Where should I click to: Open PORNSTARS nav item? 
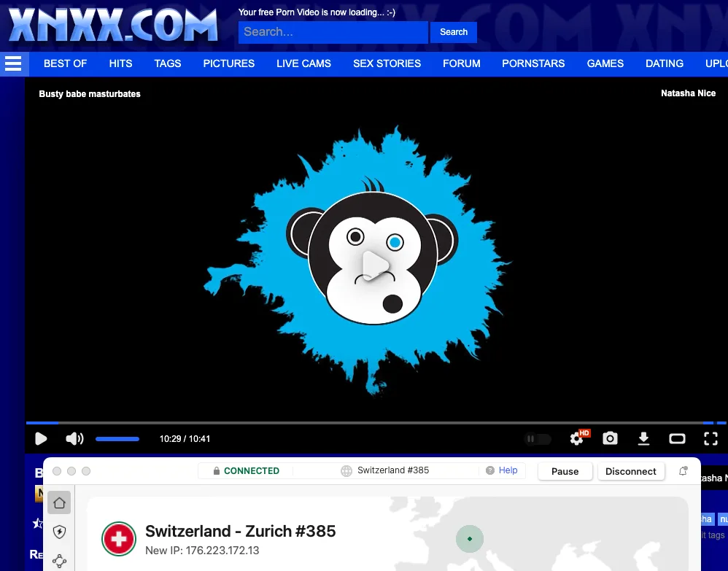pyautogui.click(x=533, y=63)
